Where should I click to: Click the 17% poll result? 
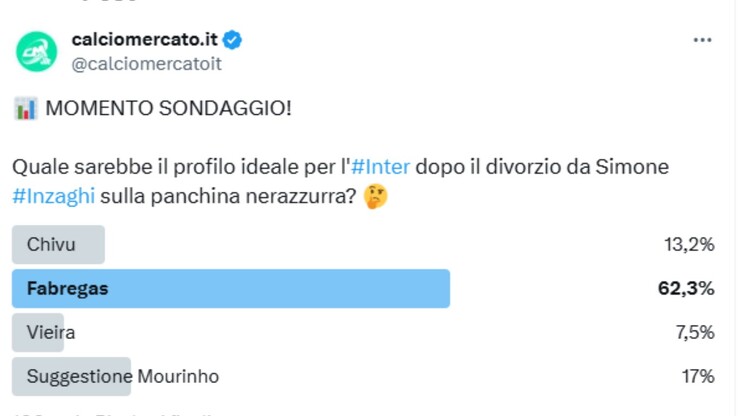(697, 377)
